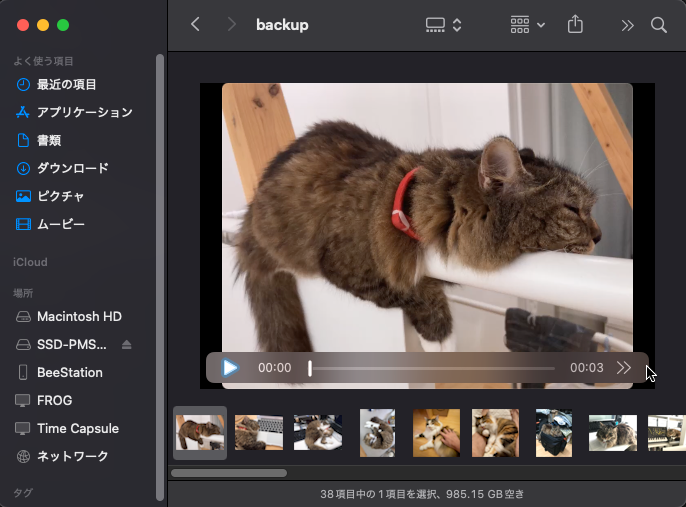Select the last partially visible thumbnail
The width and height of the screenshot is (686, 507).
[667, 433]
